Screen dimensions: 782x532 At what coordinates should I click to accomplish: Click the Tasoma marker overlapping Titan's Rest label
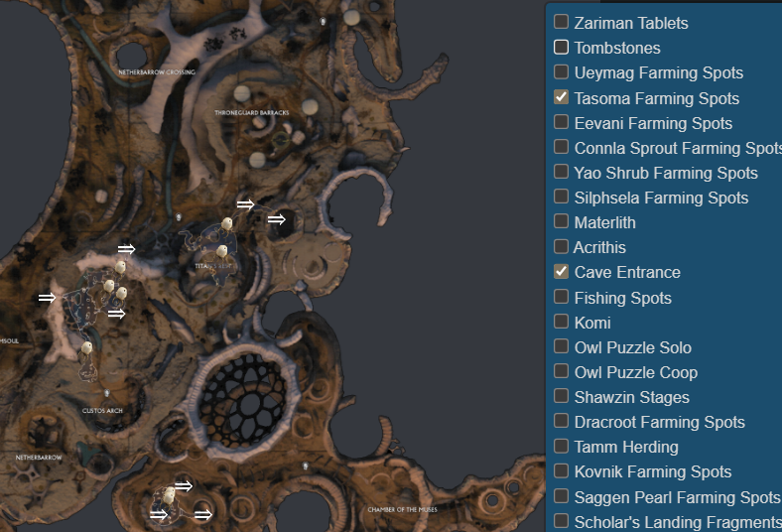[221, 250]
